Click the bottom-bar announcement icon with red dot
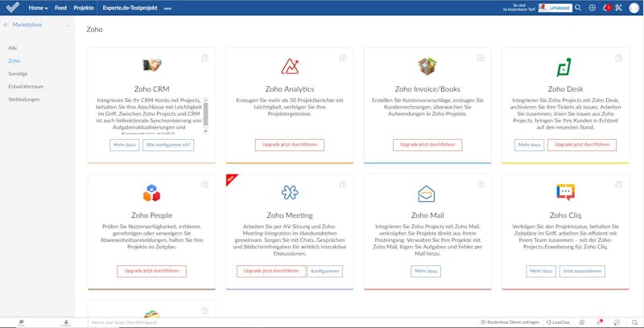 click(x=599, y=322)
